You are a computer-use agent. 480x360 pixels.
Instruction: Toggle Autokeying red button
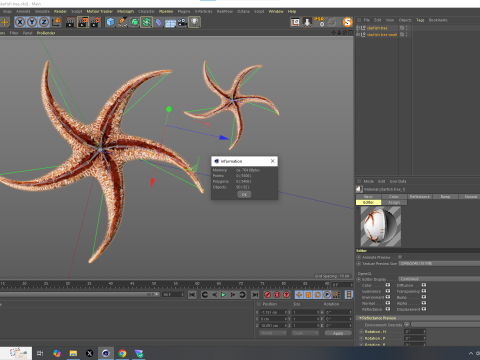277,295
